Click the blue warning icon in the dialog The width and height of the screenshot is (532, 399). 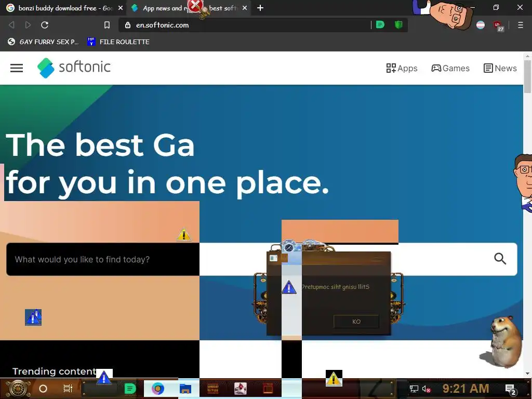point(289,287)
